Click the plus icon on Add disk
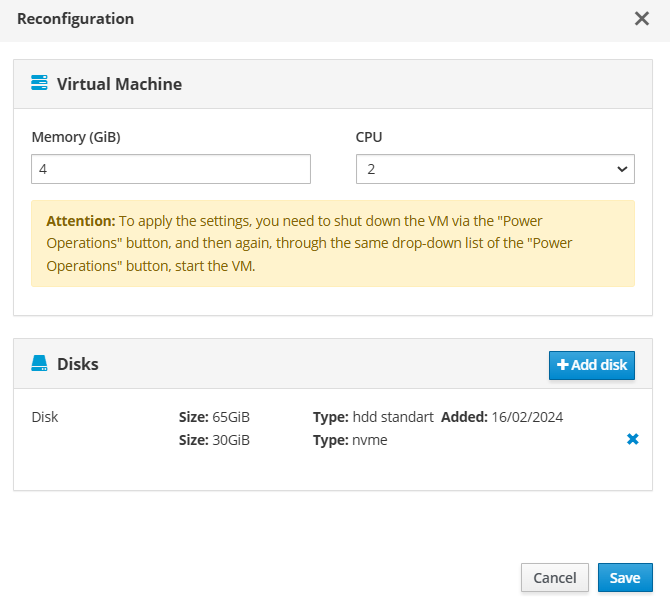Image resolution: width=670 pixels, height=603 pixels. [x=563, y=365]
